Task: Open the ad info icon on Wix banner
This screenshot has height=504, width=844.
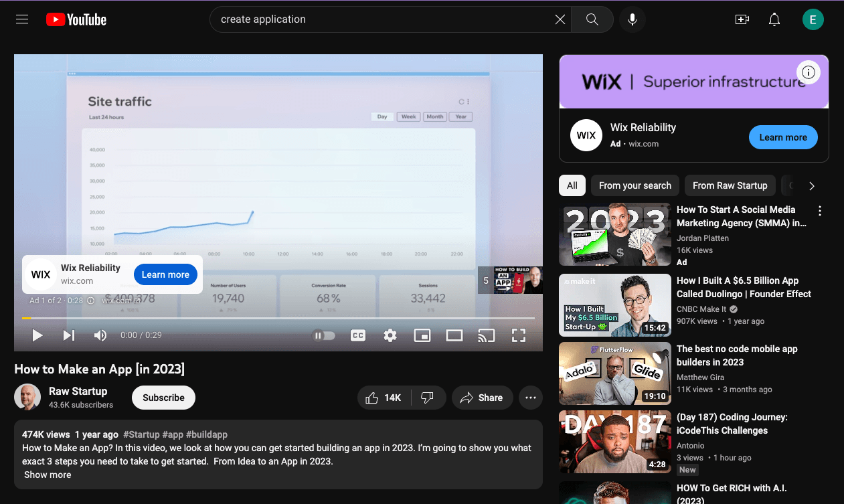Action: click(809, 72)
